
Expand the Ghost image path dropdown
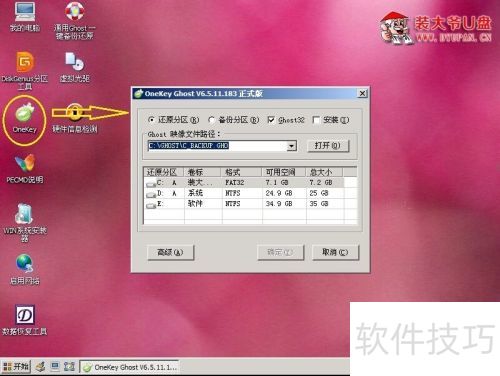pos(291,146)
